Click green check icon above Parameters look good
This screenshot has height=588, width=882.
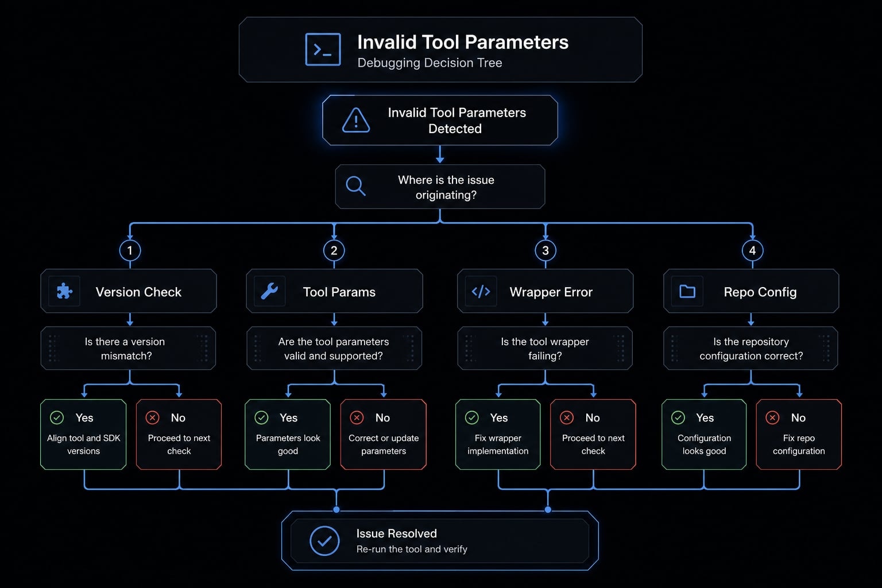click(x=261, y=417)
